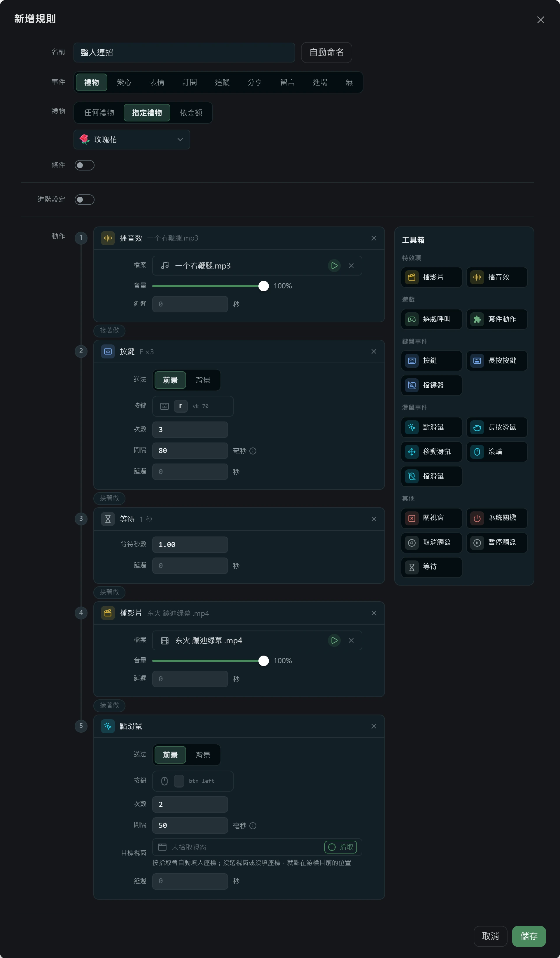The height and width of the screenshot is (958, 560).
Task: Add 播影片 action from toolbox
Action: point(431,277)
